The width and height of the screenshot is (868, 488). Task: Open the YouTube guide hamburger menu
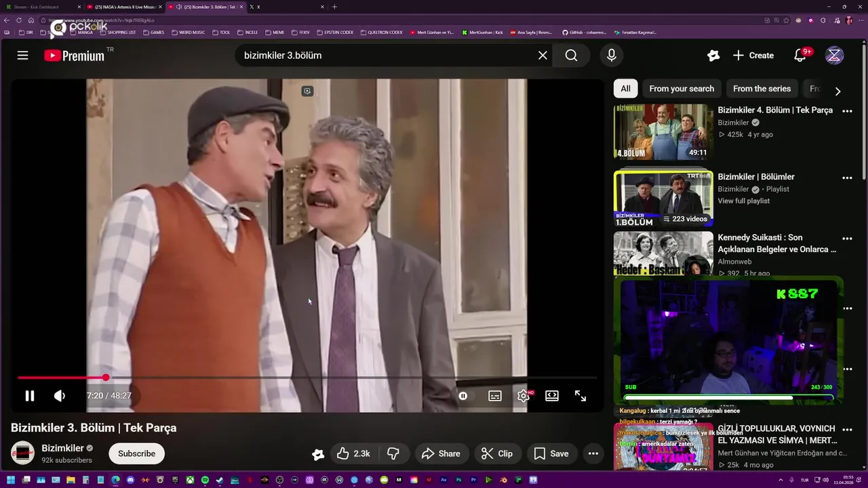click(x=22, y=56)
